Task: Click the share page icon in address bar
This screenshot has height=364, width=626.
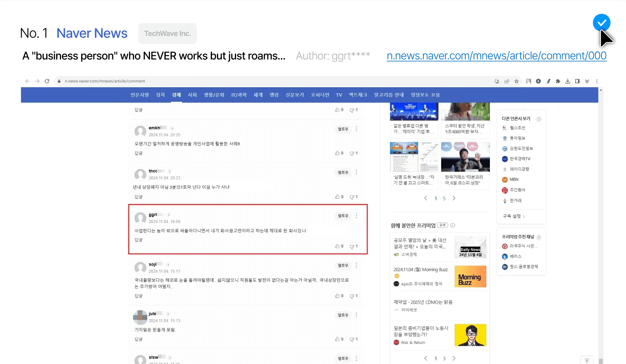Action: 507,81
